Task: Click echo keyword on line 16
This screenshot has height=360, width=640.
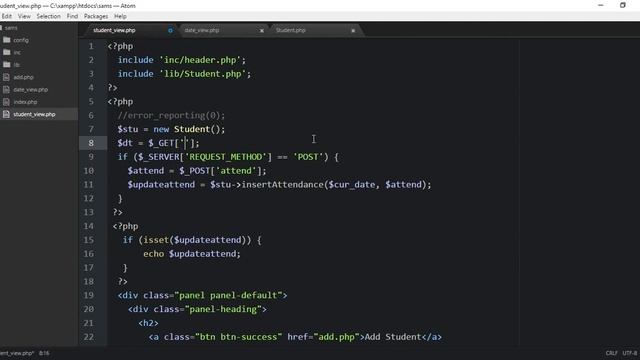Action: pyautogui.click(x=153, y=254)
